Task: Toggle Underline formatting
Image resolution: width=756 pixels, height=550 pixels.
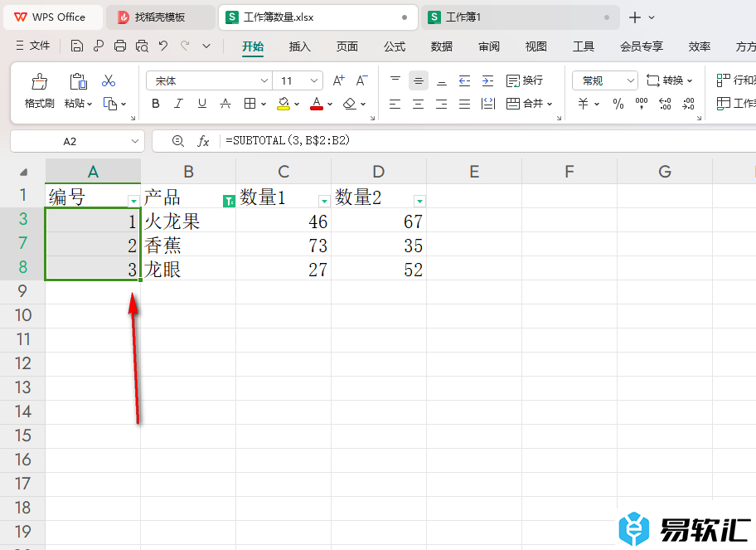Action: pos(202,103)
